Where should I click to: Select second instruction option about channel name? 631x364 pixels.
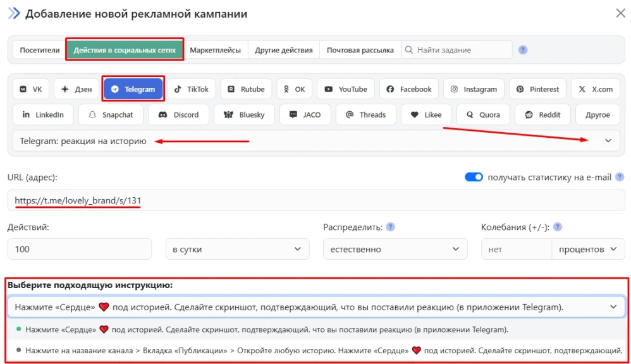click(x=316, y=350)
